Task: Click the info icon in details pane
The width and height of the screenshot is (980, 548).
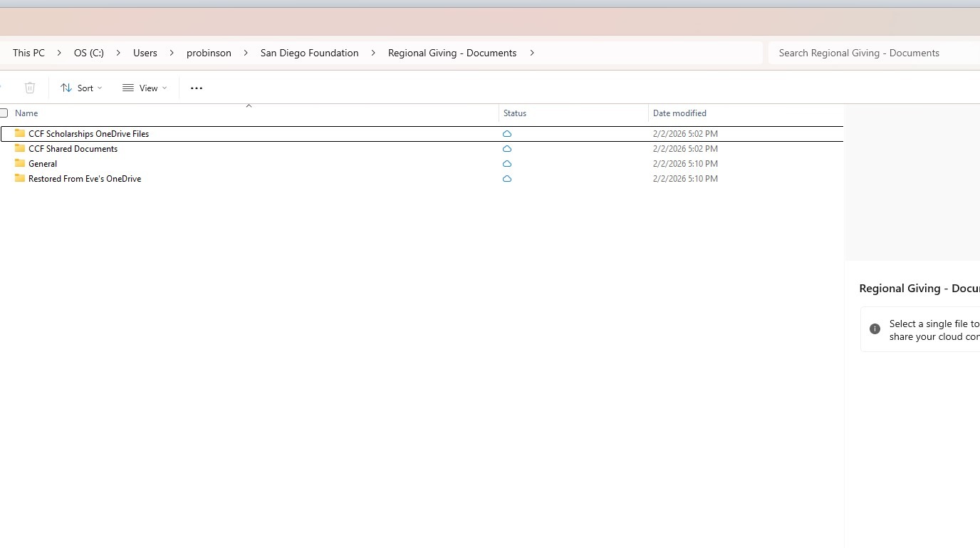Action: (875, 329)
